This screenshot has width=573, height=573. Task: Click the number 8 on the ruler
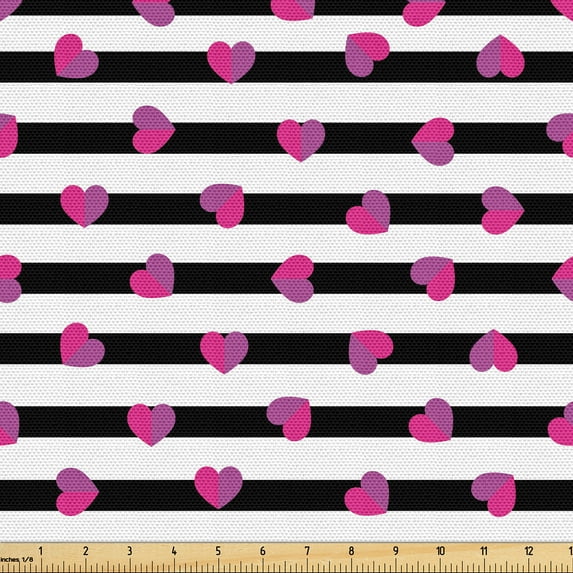click(352, 551)
